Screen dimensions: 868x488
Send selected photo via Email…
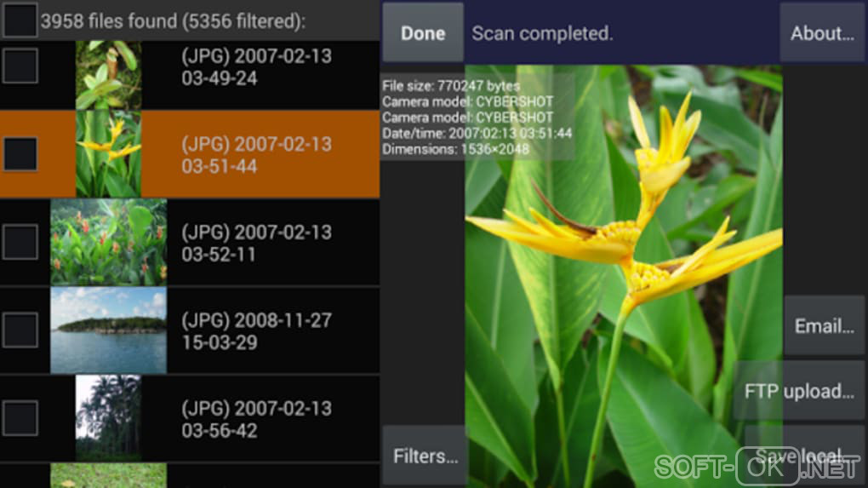click(825, 325)
